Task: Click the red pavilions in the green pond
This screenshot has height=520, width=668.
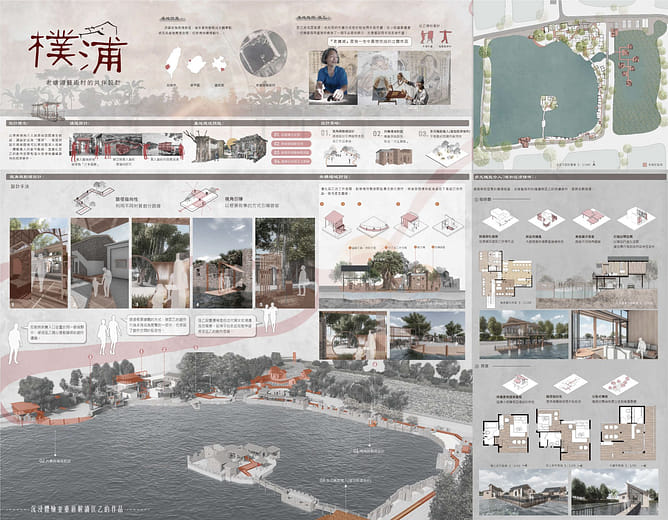Action: coord(628,63)
